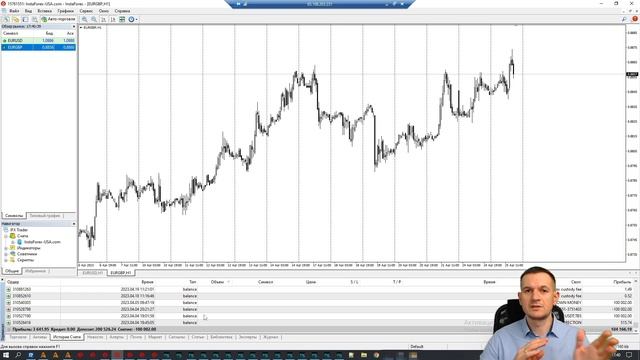Viewport: 640px width, 360px height.
Task: Sort history by the Тип column
Action: [192, 282]
